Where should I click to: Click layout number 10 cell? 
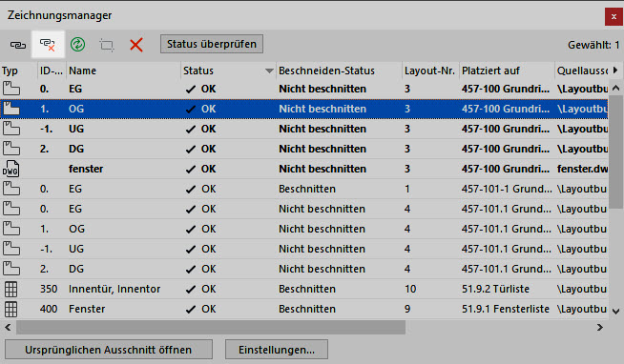tap(410, 289)
